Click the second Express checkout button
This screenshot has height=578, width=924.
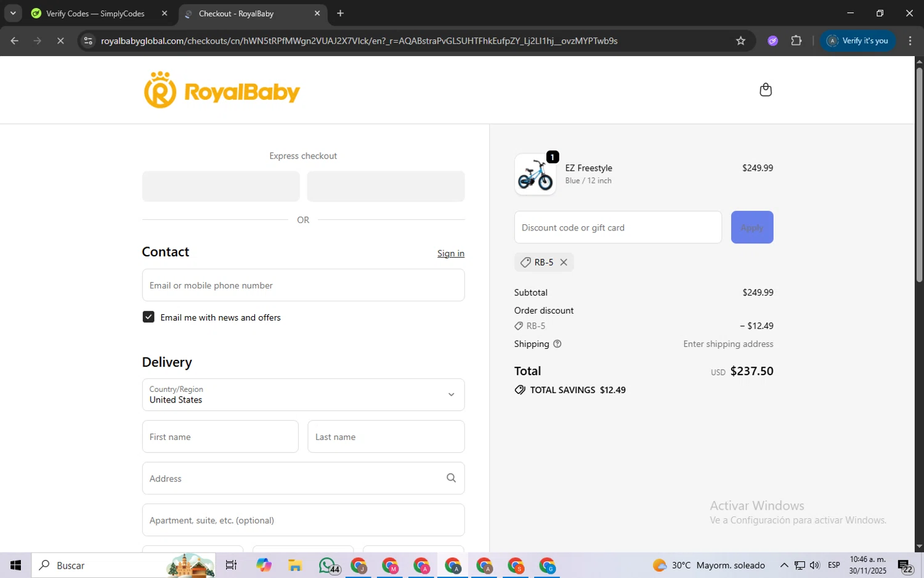(386, 186)
